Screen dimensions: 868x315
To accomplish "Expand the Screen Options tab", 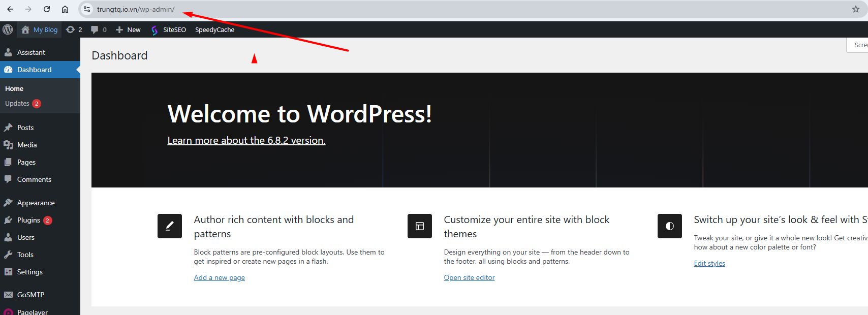I will 858,45.
